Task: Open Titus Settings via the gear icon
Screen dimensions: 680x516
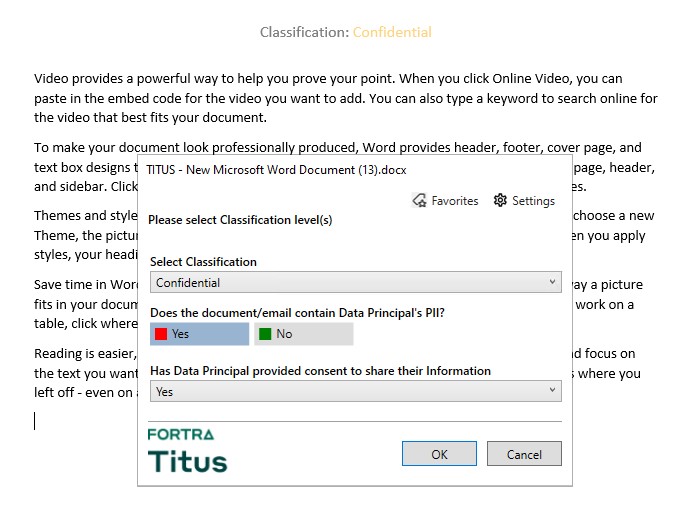Action: 501,201
